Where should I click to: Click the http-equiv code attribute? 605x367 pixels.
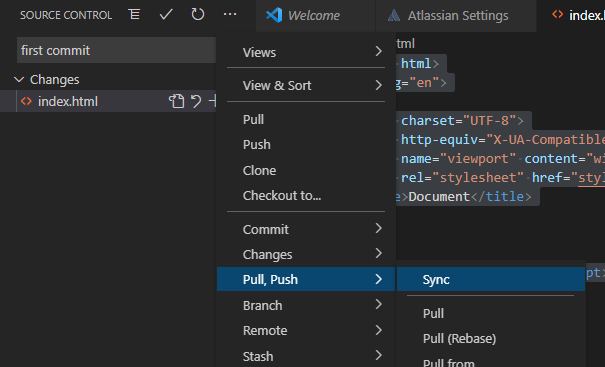click(439, 139)
